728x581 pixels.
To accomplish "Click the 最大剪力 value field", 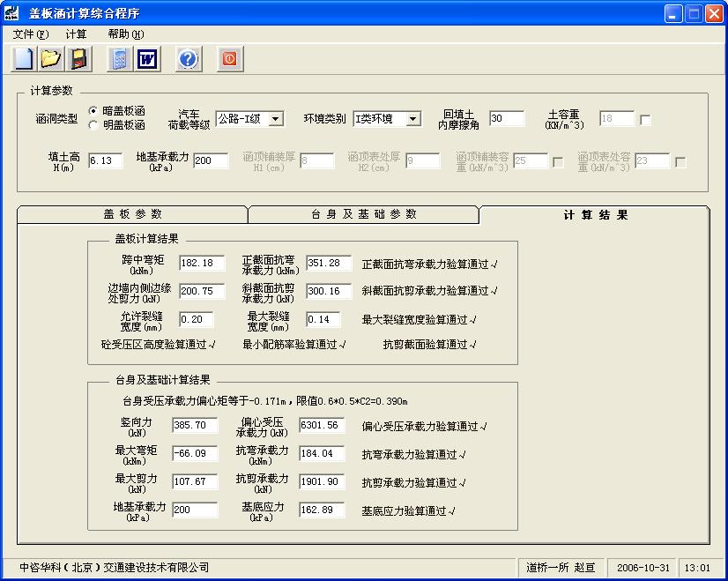I will [x=195, y=481].
